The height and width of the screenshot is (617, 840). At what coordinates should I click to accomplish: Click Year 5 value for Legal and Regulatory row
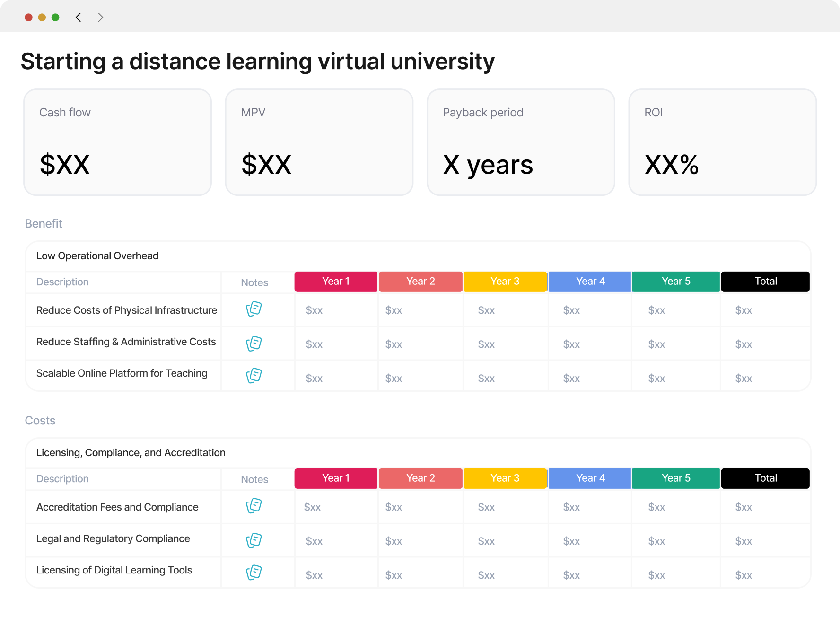656,541
